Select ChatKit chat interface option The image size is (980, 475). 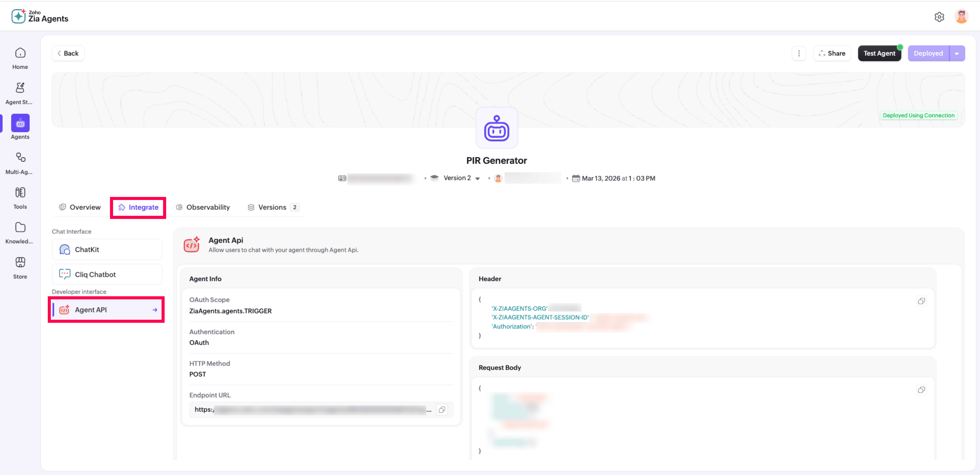click(107, 249)
